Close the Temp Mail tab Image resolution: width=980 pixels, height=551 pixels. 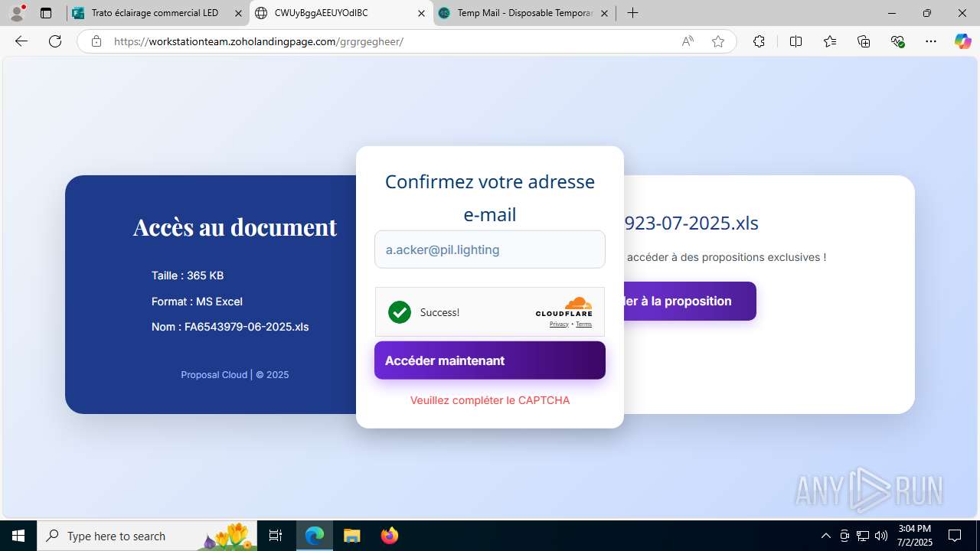click(x=604, y=13)
